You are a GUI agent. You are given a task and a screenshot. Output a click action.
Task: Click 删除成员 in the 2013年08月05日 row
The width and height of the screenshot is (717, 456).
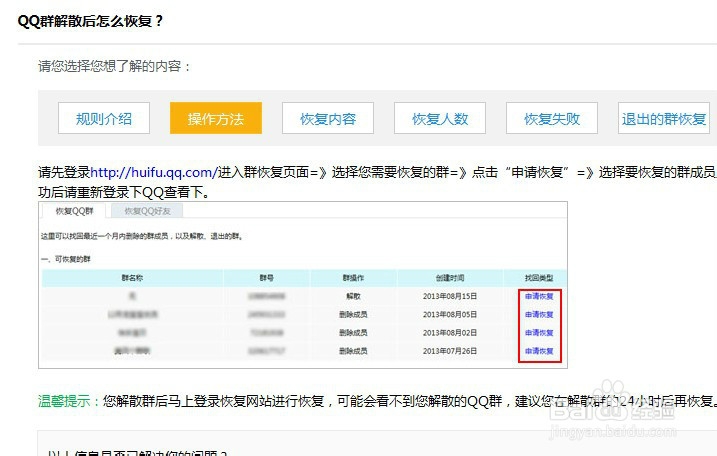tap(353, 315)
